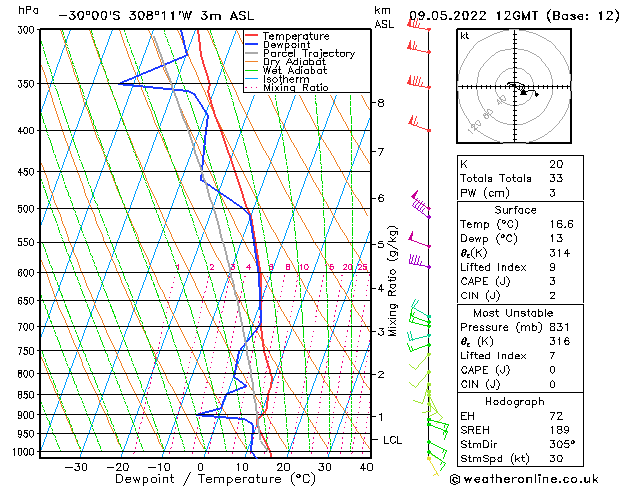Click the Most Unstable theta-e value 316
Screen dimensions: 629x486
560,342
